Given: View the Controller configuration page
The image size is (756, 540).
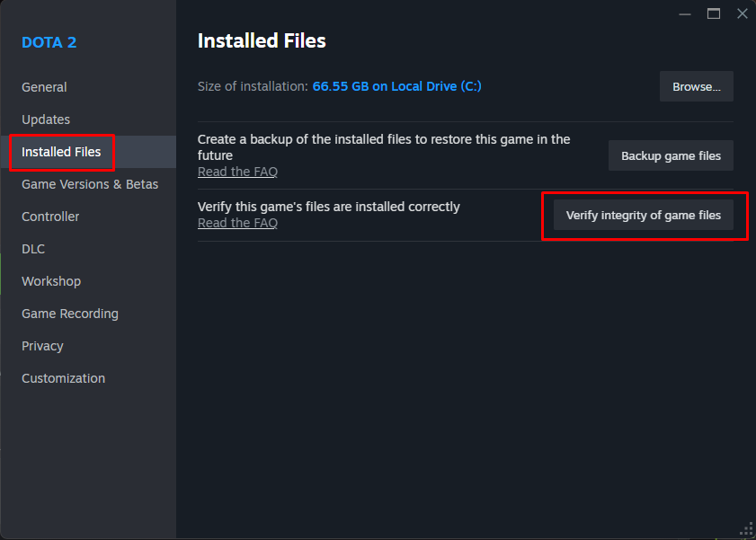Looking at the screenshot, I should tap(49, 217).
